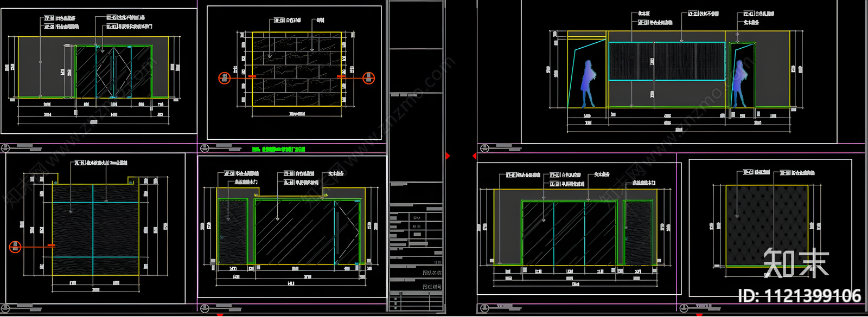Select the red section marker right of the marble wall

click(368, 78)
